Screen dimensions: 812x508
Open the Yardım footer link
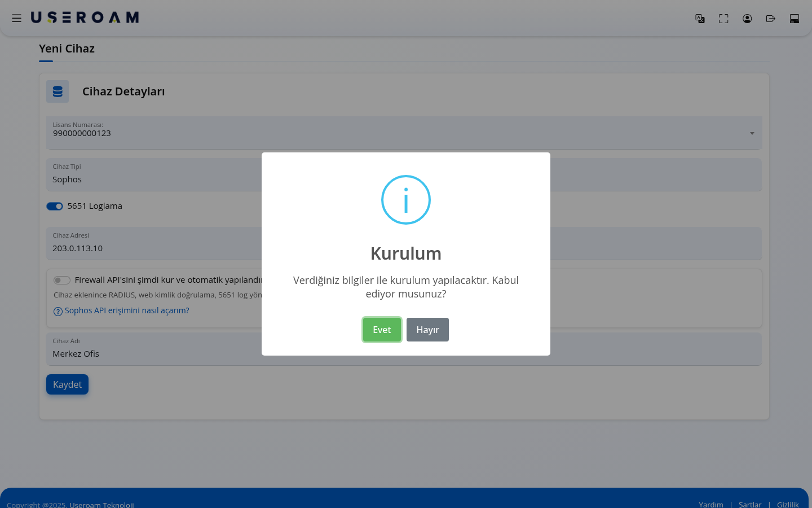(x=711, y=504)
